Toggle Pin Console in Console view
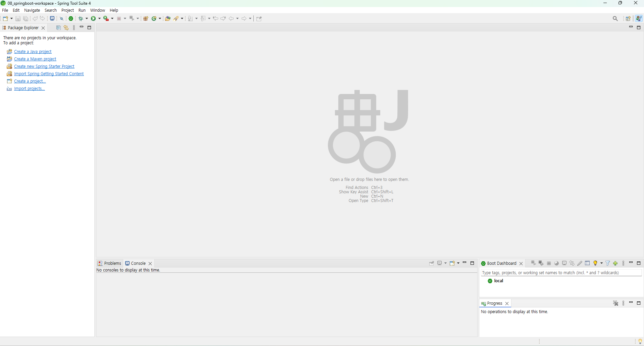The image size is (644, 346). [432, 263]
